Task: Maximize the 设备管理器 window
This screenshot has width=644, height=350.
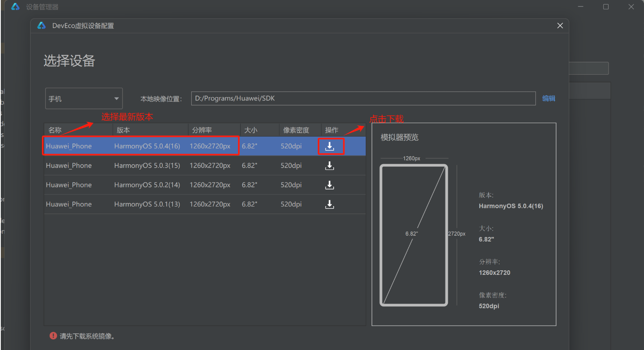Action: (606, 7)
